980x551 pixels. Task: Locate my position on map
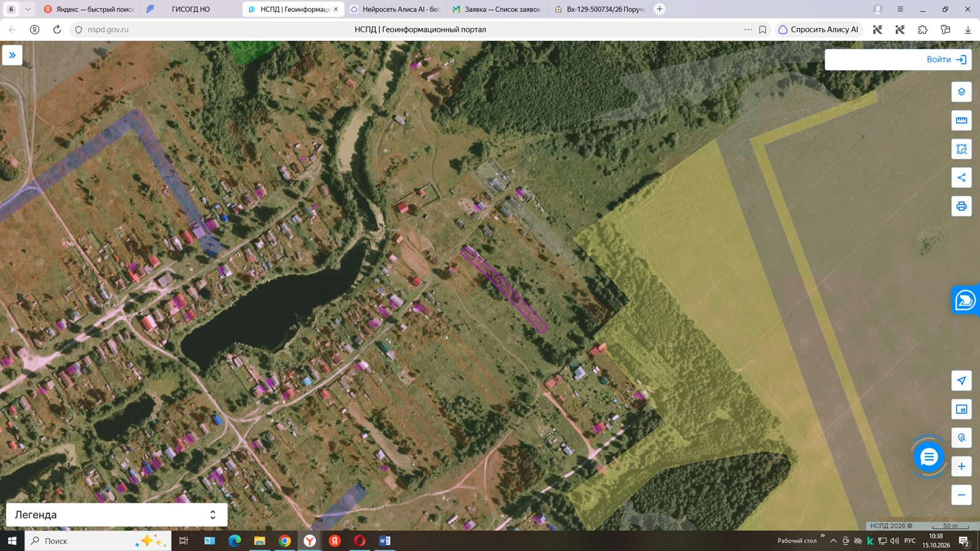[962, 381]
